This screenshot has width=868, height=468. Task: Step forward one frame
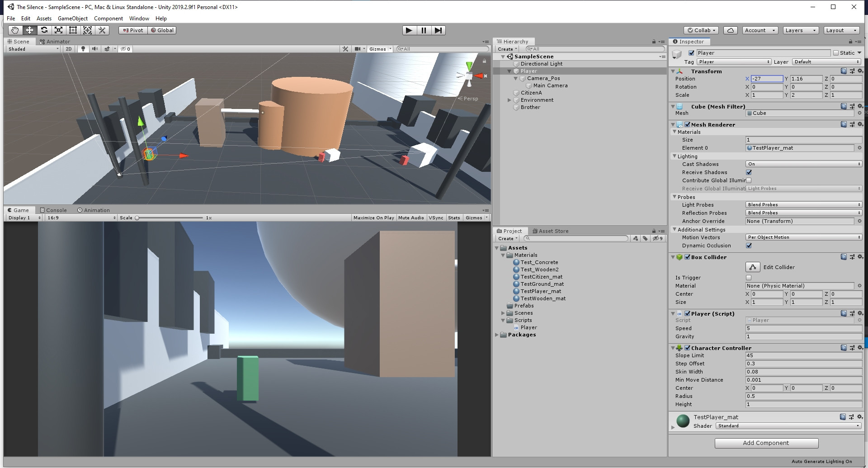(x=438, y=30)
